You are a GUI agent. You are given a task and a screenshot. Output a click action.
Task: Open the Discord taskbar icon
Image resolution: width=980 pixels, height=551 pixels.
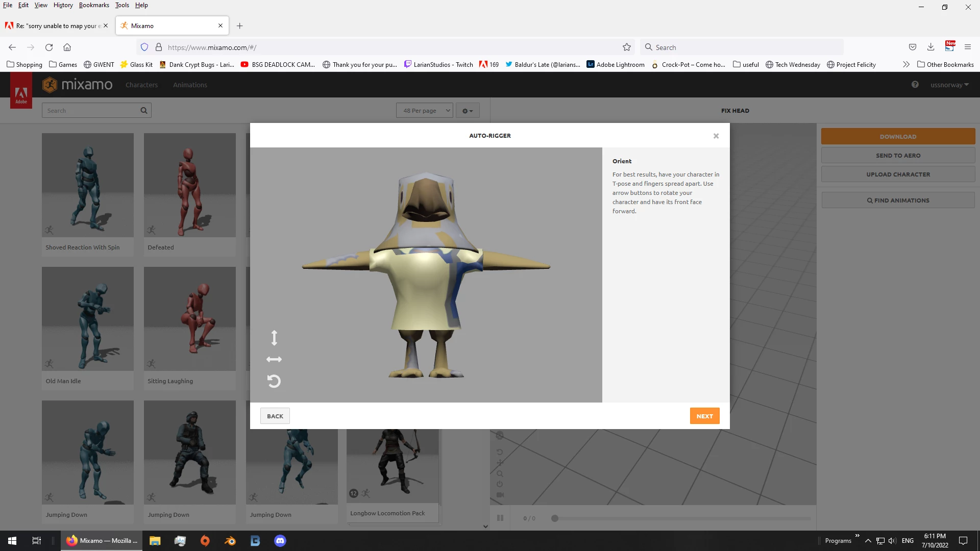coord(280,541)
